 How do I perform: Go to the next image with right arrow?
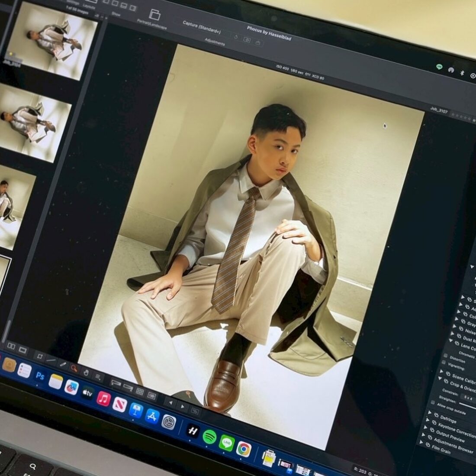(183, 406)
